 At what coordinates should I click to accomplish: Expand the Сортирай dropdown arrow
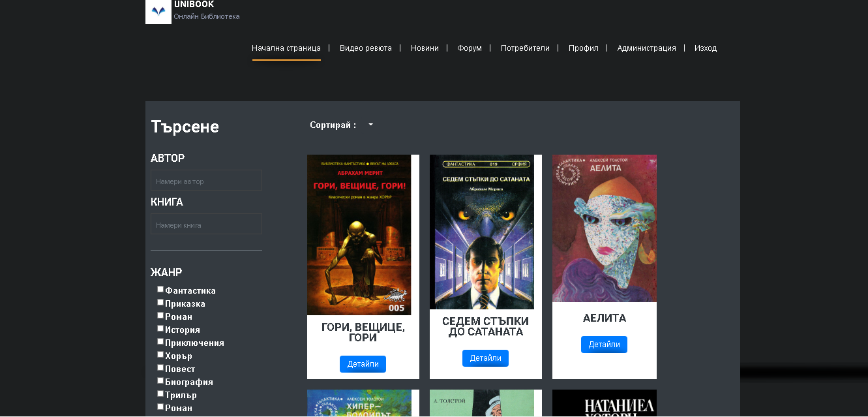tap(370, 125)
